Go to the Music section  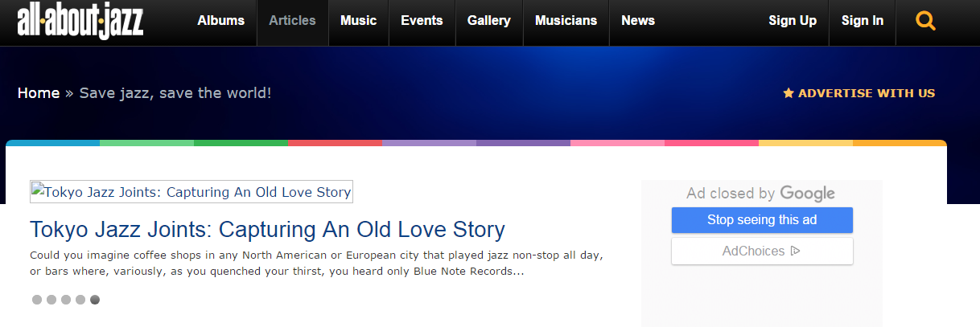(x=358, y=21)
